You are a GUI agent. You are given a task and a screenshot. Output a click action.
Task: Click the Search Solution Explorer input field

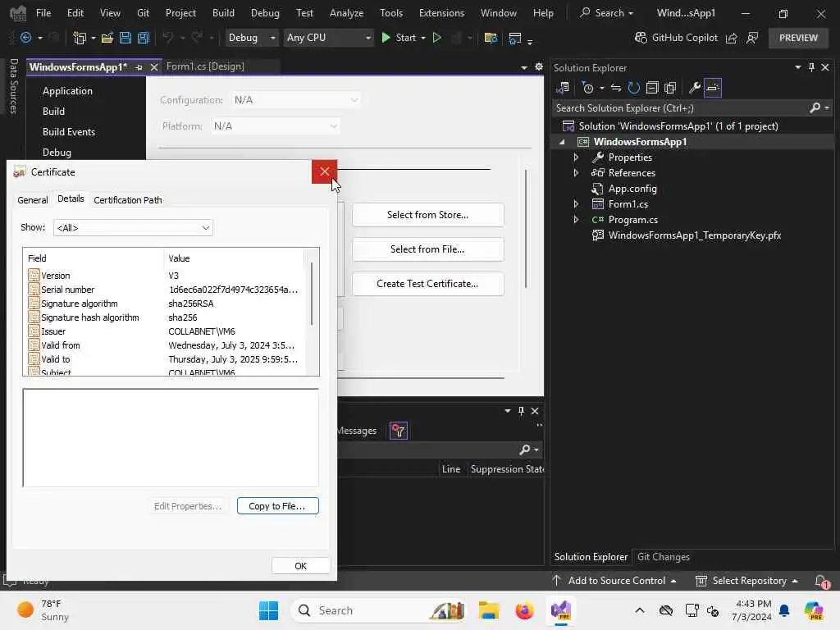680,107
